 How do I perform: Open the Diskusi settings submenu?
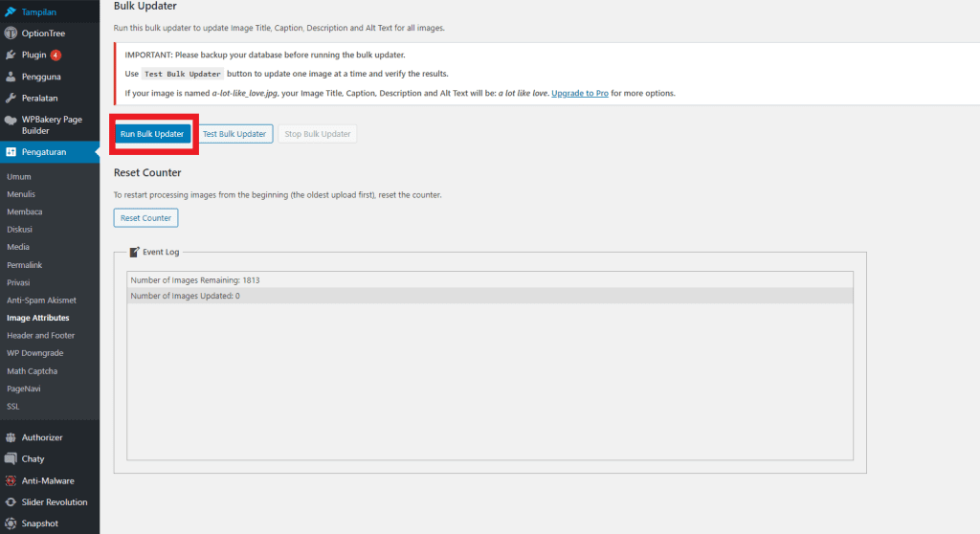[x=19, y=230]
